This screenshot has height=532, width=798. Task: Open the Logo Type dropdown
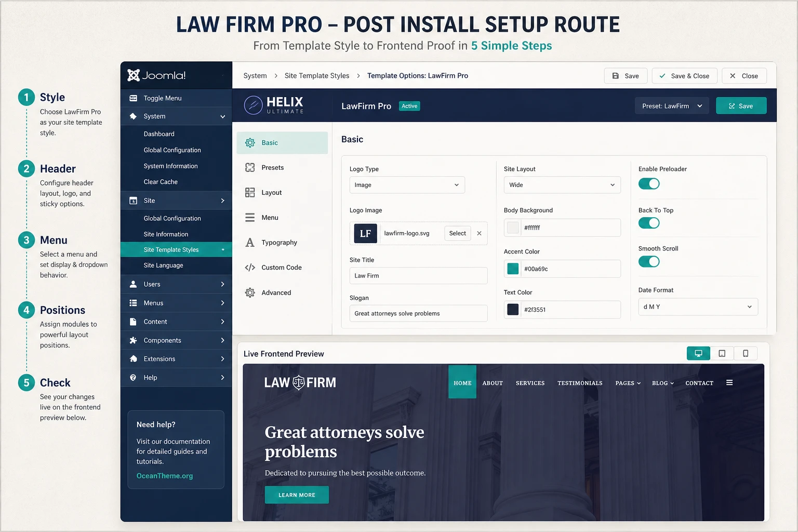pos(407,185)
